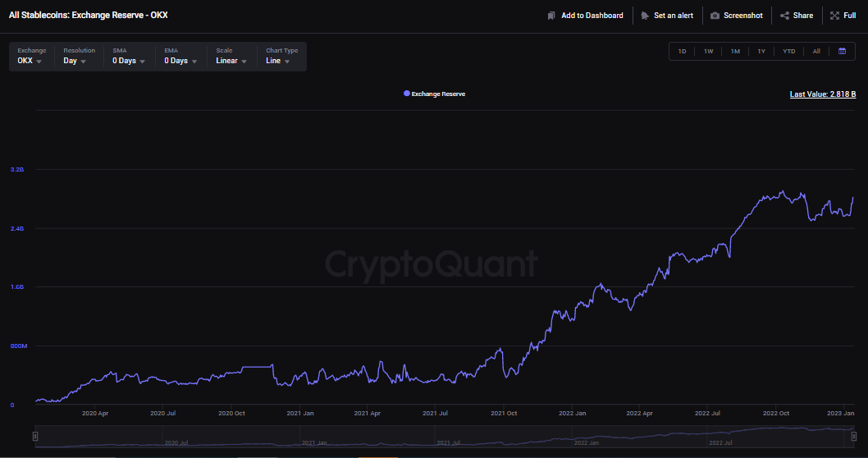The image size is (868, 458).
Task: Click the Share icon
Action: [784, 16]
